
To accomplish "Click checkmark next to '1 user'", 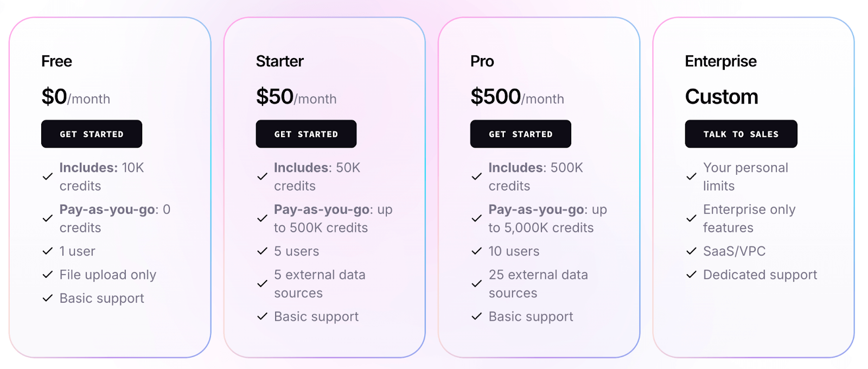I will [48, 251].
